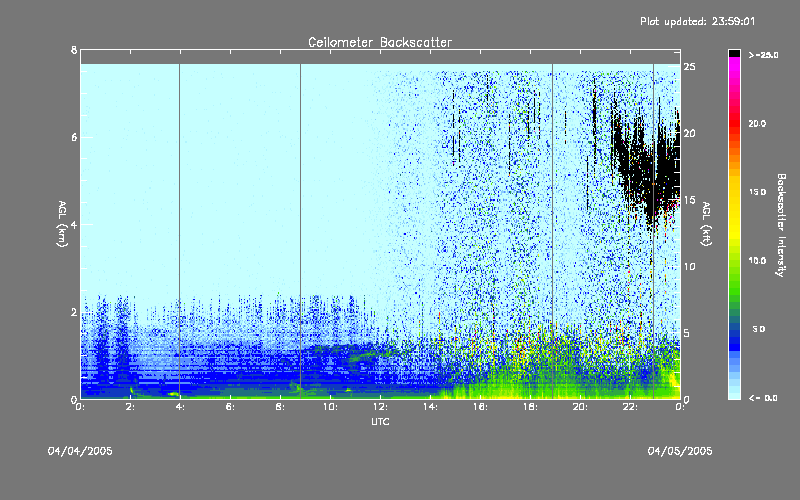The height and width of the screenshot is (500, 800).
Task: Select the "AGL (km)" left axis label
Action: (62, 224)
